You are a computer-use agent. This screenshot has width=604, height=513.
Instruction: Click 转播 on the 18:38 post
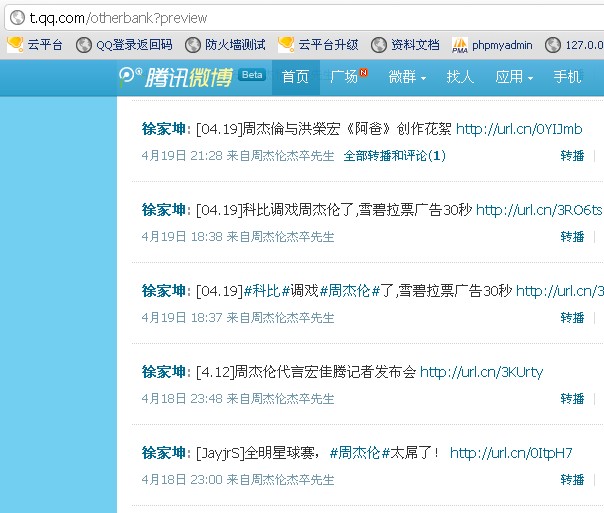(x=572, y=236)
